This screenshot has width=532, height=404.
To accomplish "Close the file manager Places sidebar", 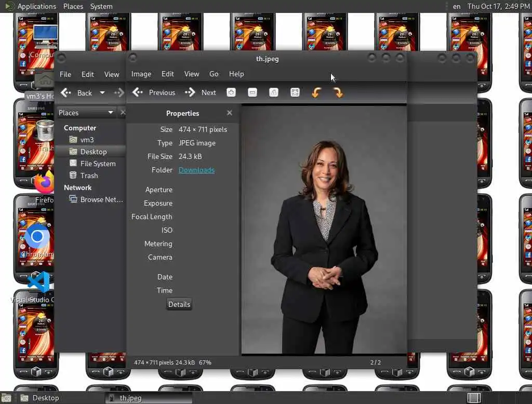I will tap(123, 112).
